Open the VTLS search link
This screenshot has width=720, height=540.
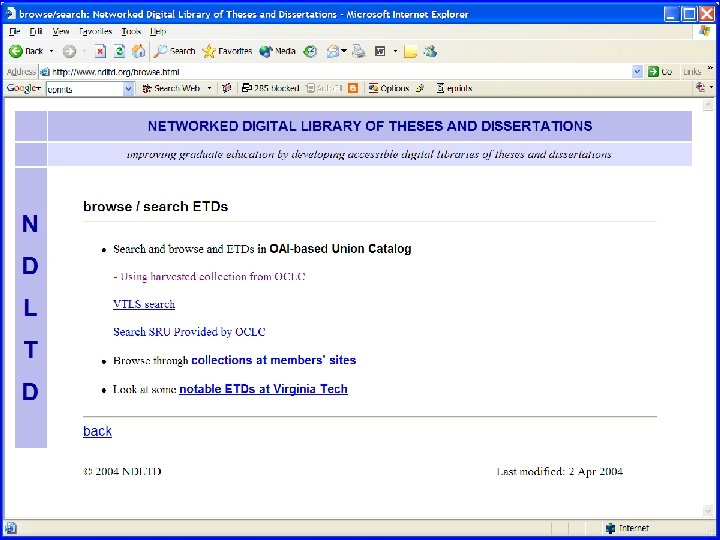[144, 304]
